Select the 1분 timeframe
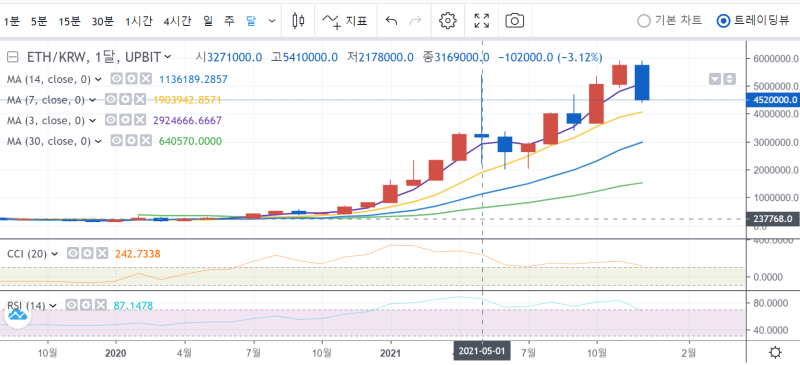Screen dimensions: 800x365 (11, 21)
